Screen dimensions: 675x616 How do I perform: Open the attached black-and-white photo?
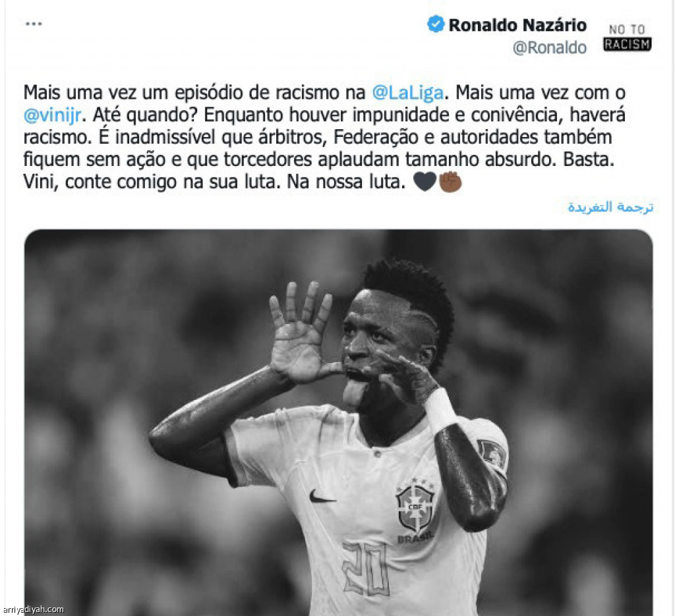[x=338, y=422]
